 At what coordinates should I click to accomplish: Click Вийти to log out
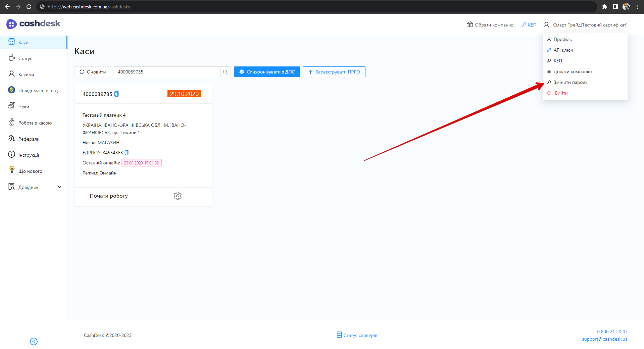561,93
